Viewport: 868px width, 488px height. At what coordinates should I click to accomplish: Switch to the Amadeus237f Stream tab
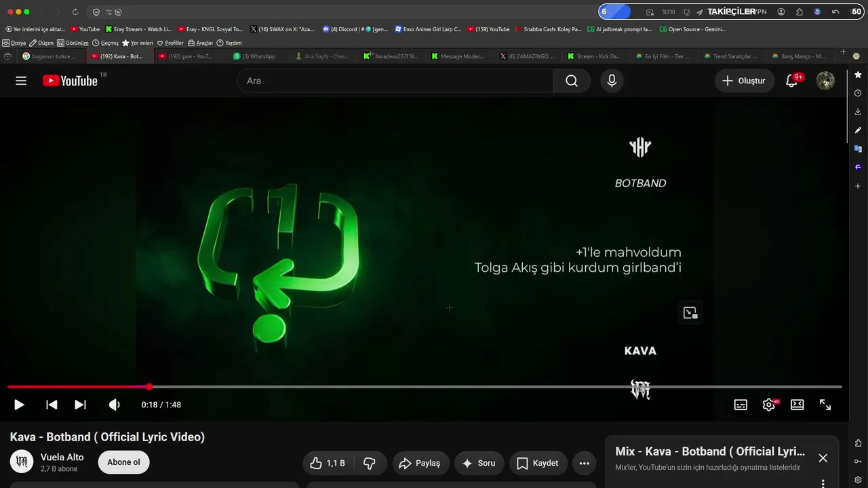point(391,56)
